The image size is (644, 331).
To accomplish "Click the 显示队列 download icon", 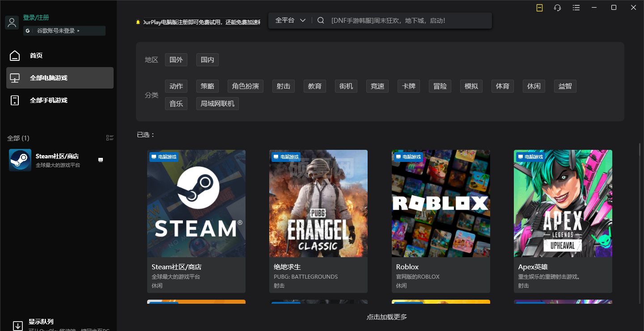I will [17, 326].
